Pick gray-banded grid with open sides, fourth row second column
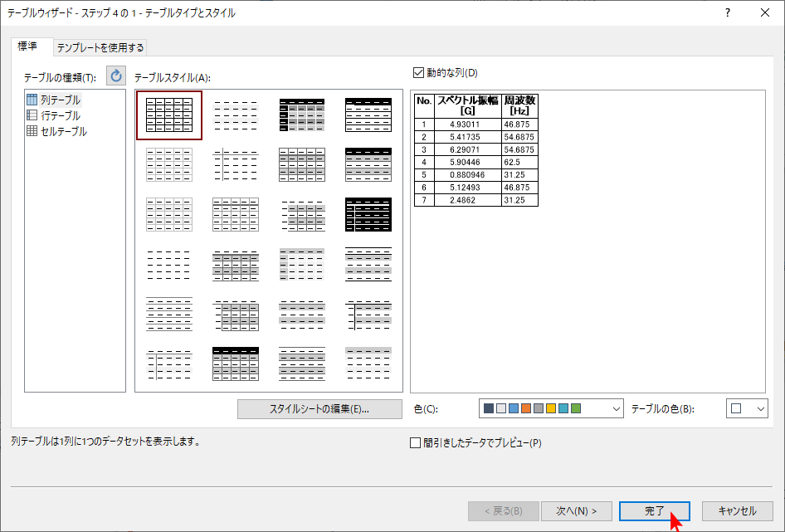Screen dimensions: 785x532 click(x=236, y=265)
